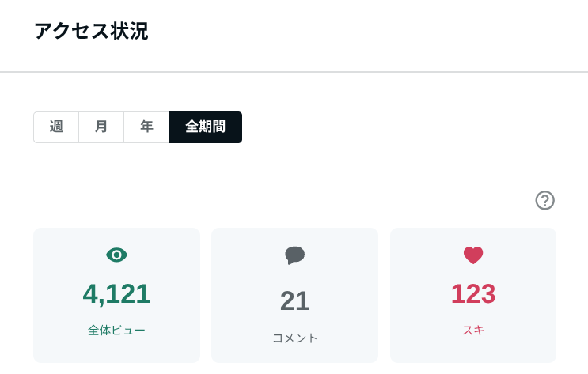Click the divider line under the heading
The image size is (588, 374).
point(294,72)
